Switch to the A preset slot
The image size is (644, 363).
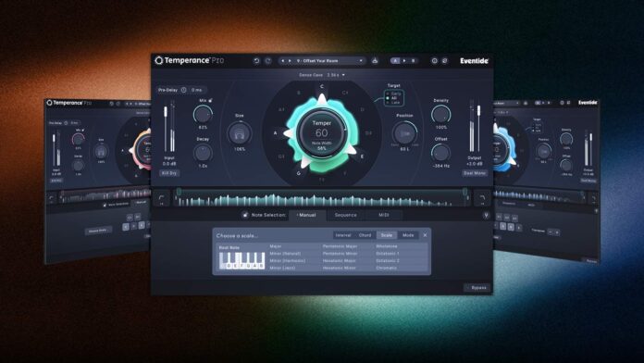coord(395,61)
